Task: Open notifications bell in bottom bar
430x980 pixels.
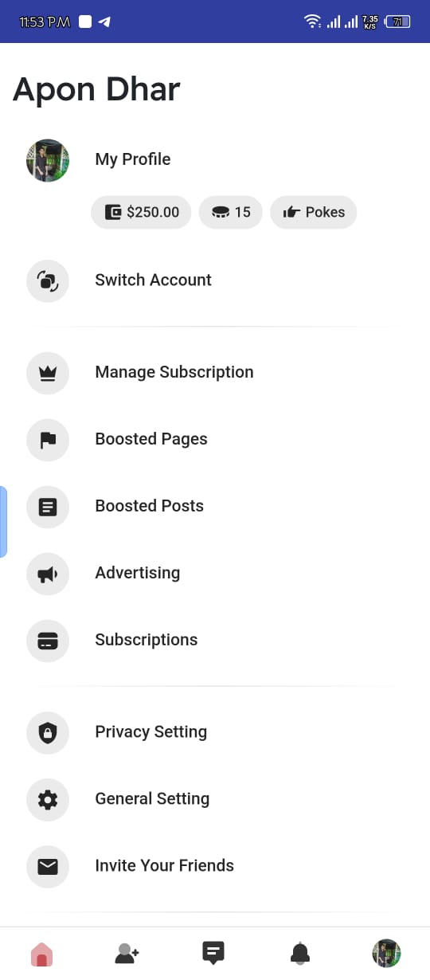Action: 300,953
